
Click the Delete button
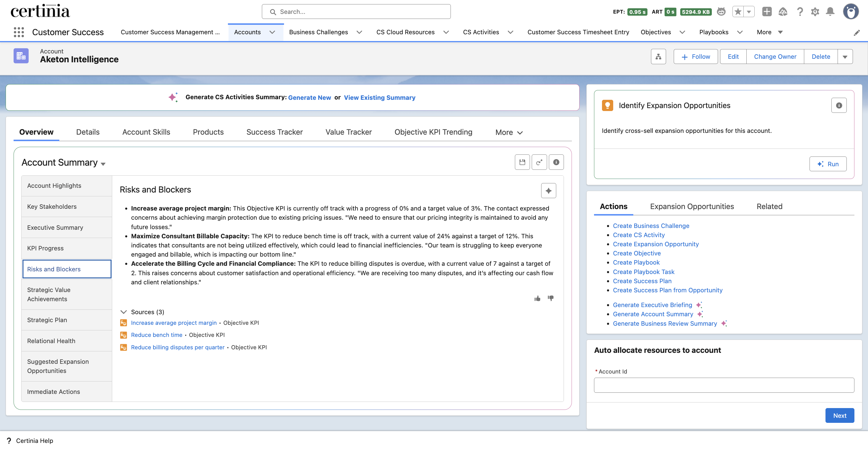821,57
